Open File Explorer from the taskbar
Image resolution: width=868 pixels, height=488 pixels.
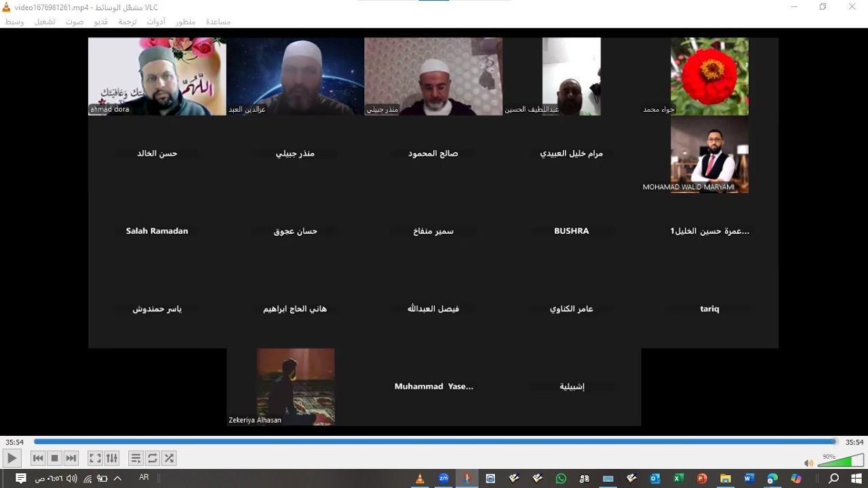[x=725, y=479]
